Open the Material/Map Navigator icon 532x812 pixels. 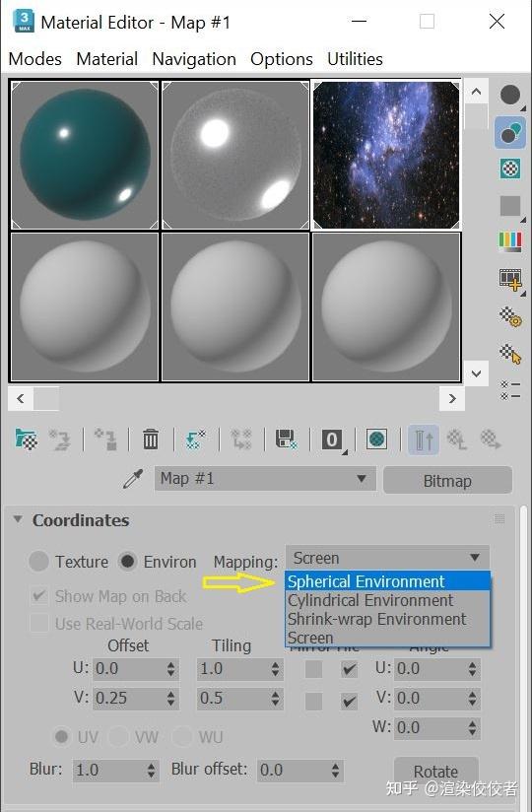pyautogui.click(x=510, y=390)
